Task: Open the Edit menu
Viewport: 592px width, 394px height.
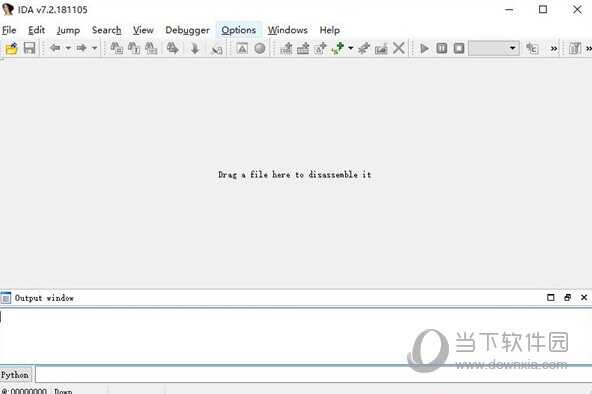Action: tap(37, 30)
